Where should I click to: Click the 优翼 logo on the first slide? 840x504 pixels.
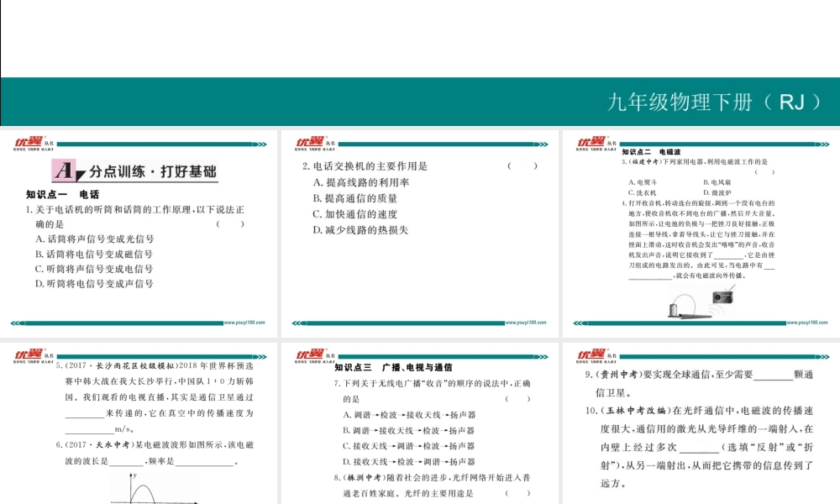click(30, 143)
